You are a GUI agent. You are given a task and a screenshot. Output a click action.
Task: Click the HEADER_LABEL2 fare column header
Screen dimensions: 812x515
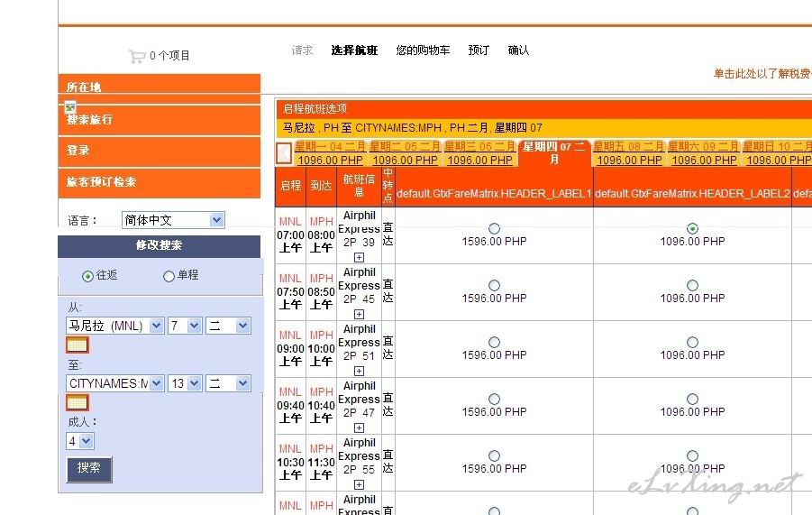(692, 187)
